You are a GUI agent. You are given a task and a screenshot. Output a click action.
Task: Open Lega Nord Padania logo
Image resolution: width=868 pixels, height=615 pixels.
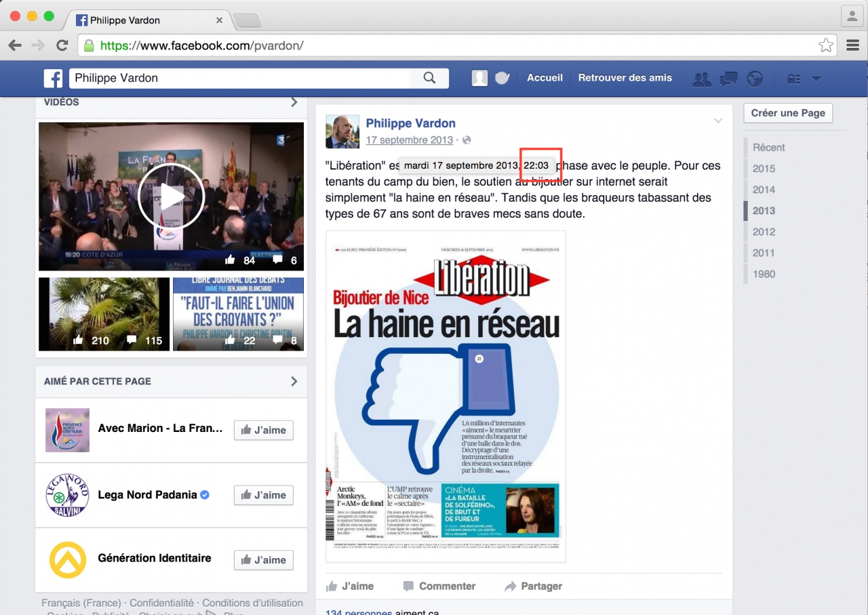point(67,495)
